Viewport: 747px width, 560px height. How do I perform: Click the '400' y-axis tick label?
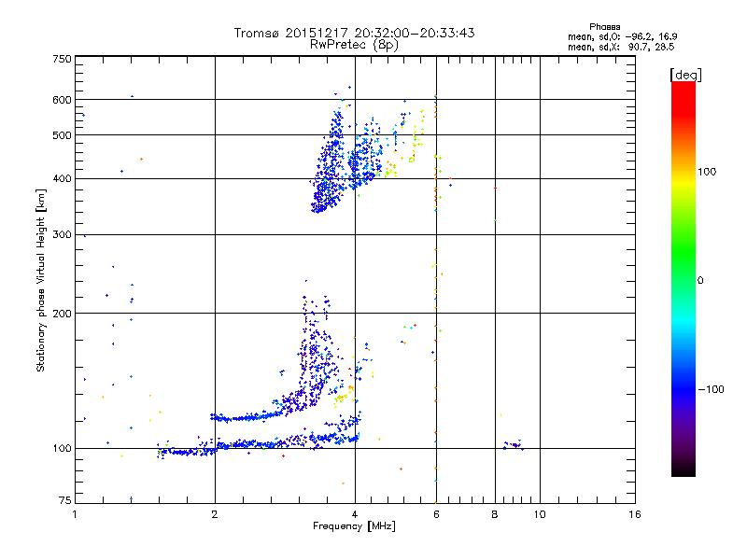(x=62, y=178)
